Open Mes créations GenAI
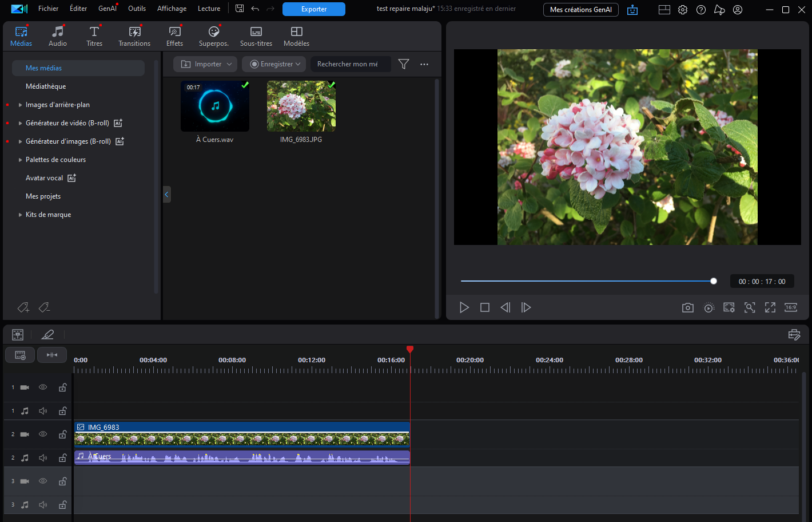This screenshot has height=522, width=812. coord(580,10)
